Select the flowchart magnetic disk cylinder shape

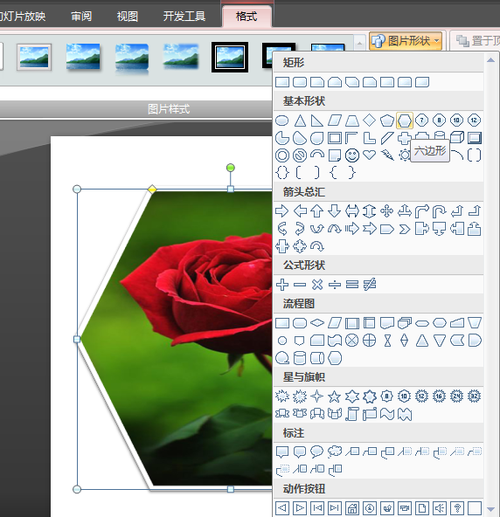coord(299,358)
